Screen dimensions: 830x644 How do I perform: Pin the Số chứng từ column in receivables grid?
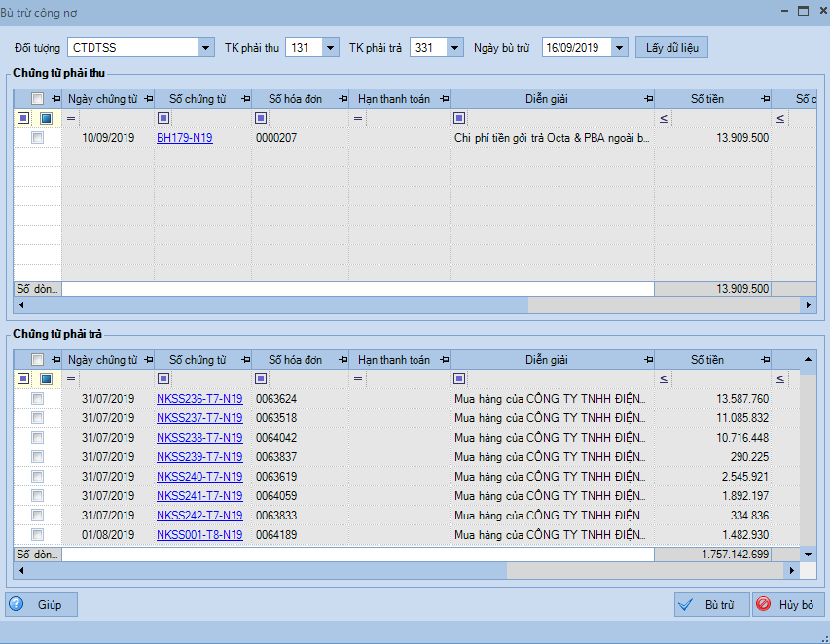click(245, 99)
